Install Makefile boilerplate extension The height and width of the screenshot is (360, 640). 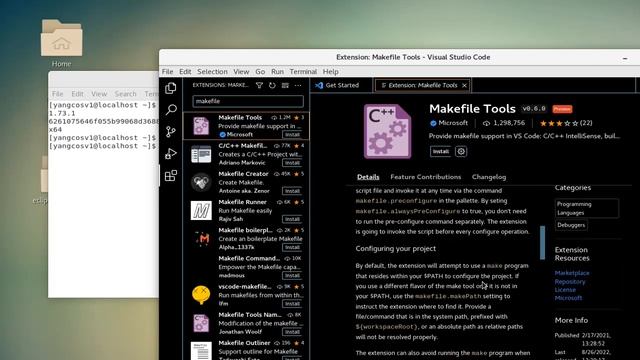[292, 247]
